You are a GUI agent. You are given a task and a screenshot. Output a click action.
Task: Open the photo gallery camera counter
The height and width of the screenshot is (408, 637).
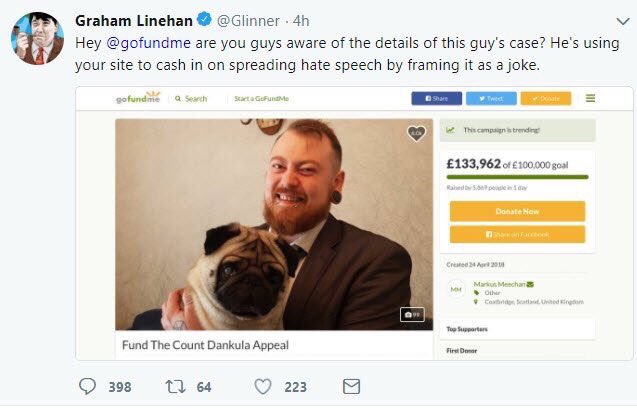412,315
